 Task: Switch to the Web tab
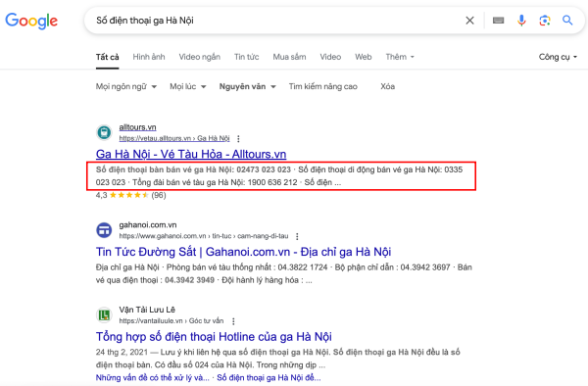363,57
